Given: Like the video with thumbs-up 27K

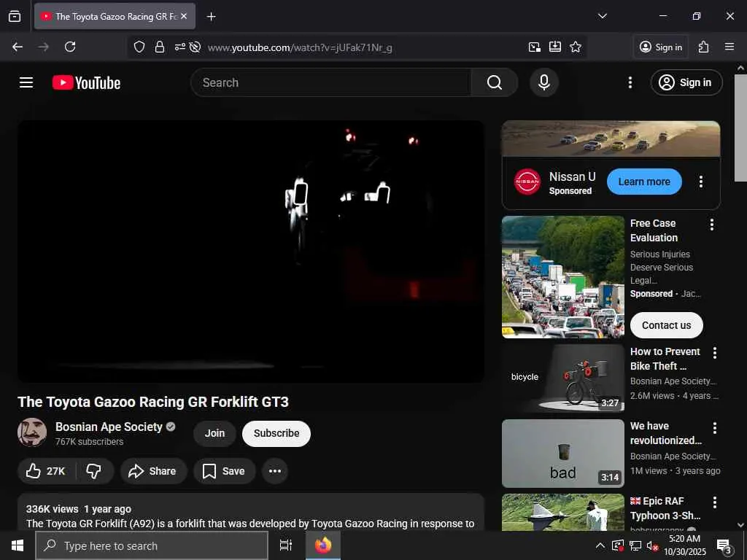Looking at the screenshot, I should tap(46, 471).
